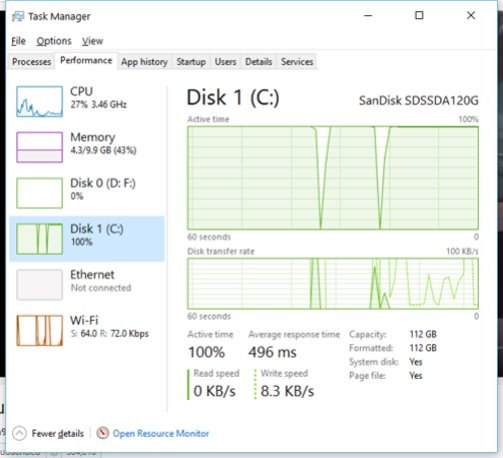The width and height of the screenshot is (503, 458).
Task: Click the Capacity 112 GB value
Action: [x=423, y=334]
